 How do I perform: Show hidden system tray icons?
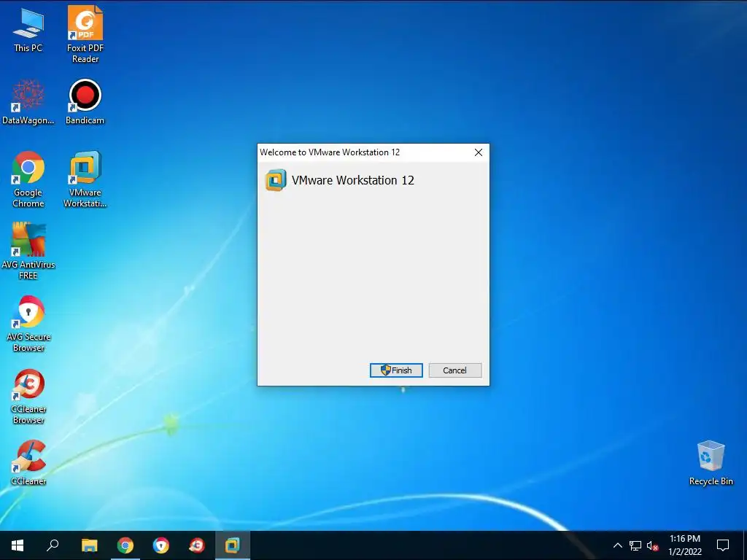(617, 545)
